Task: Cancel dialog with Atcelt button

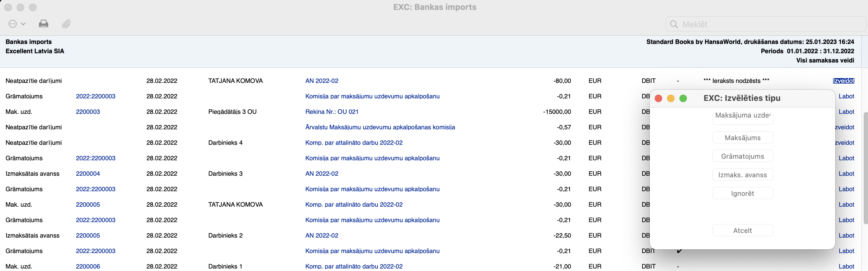Action: 742,230
